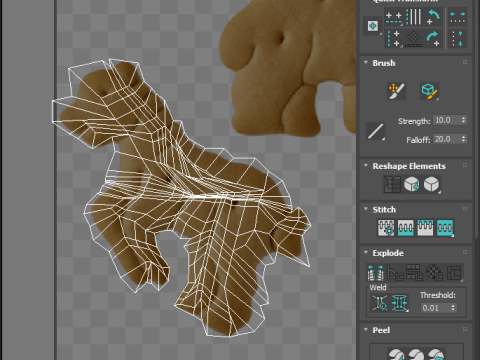The image size is (480, 360).
Task: Click the Space Horizontally icon
Action: tap(457, 17)
